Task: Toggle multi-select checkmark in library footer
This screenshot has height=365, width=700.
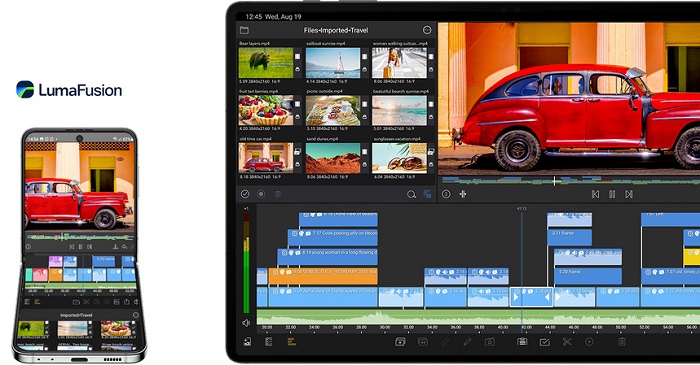Action: (245, 194)
